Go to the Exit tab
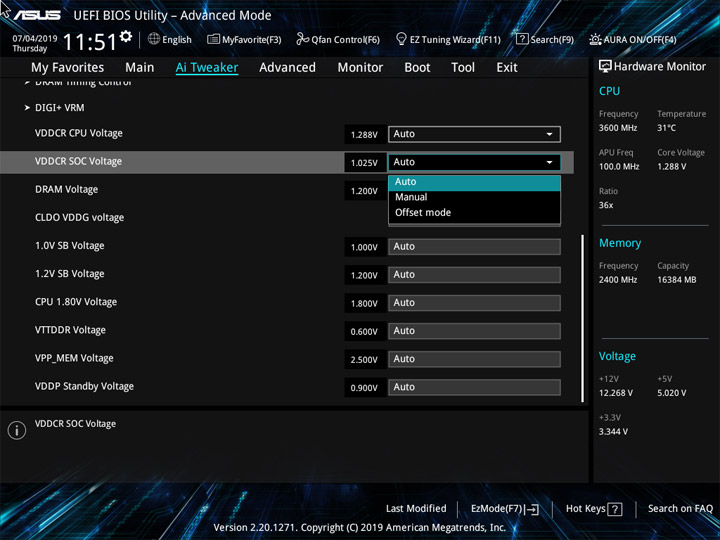Screen dimensions: 720x540 (507, 68)
